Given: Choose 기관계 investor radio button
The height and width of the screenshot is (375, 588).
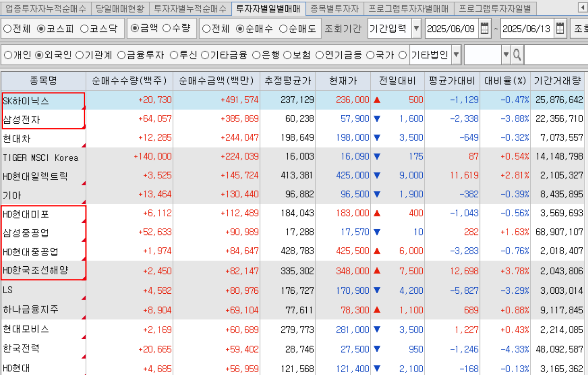Looking at the screenshot, I should [x=80, y=55].
